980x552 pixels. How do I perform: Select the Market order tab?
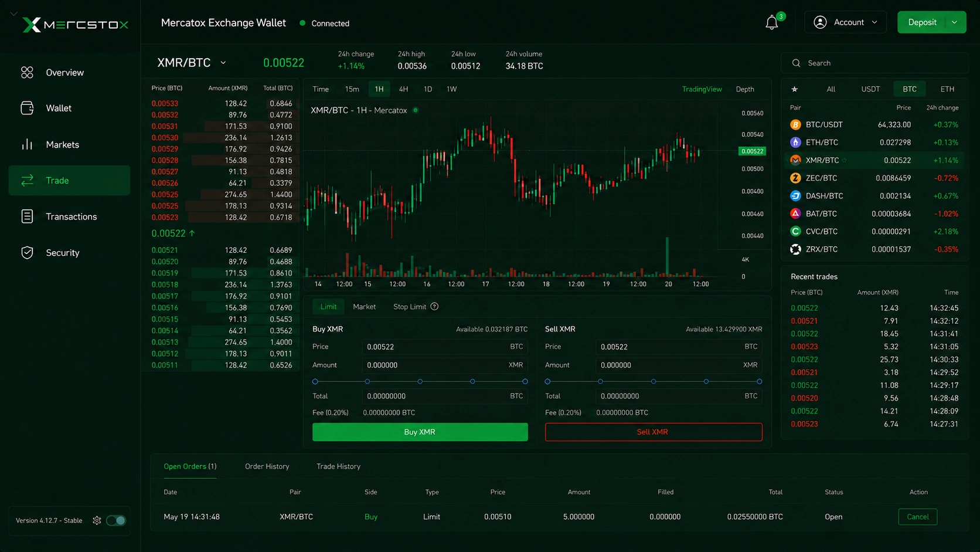pos(364,307)
